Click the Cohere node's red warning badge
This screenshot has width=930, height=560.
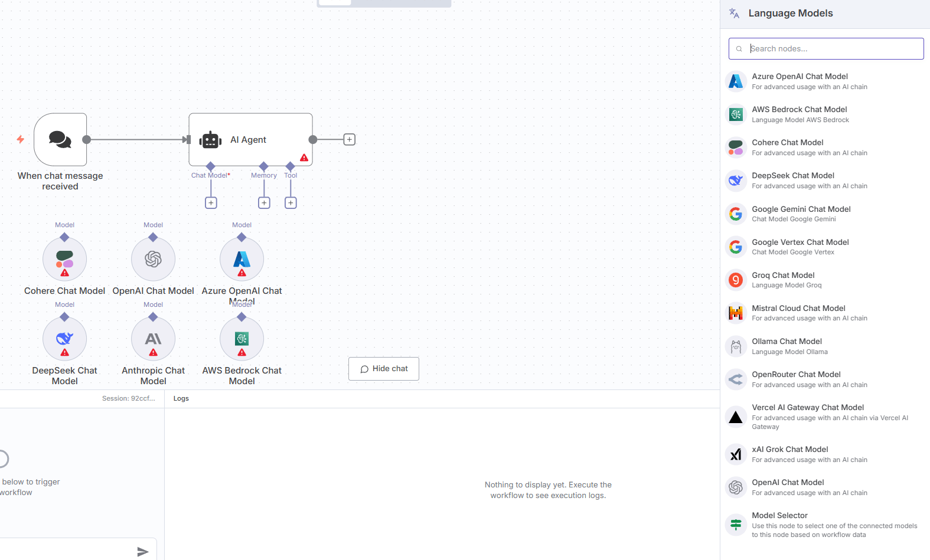pos(65,273)
